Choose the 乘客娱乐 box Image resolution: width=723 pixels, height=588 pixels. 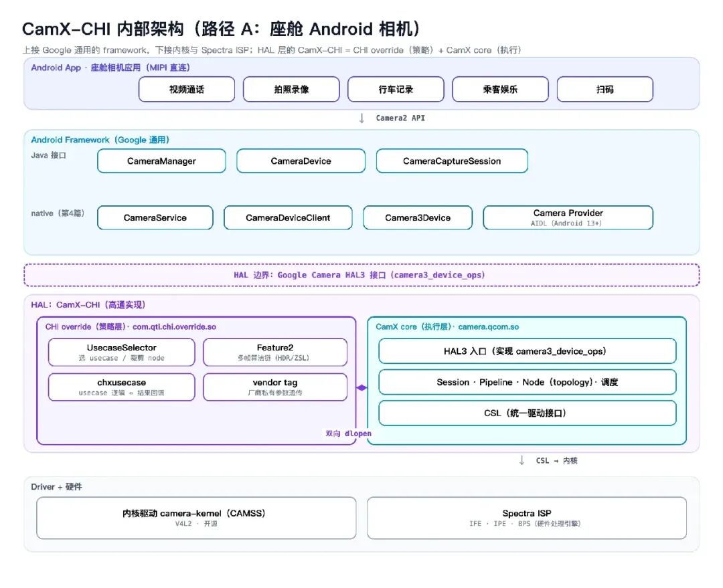(x=500, y=90)
